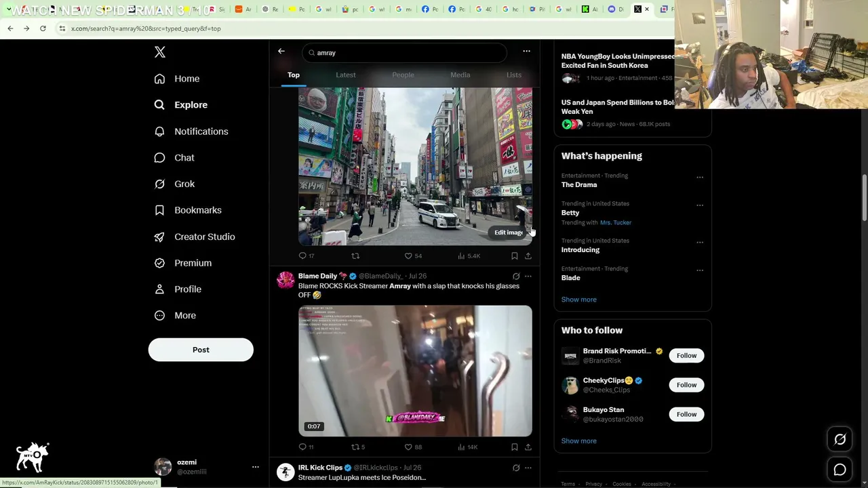Screen dimensions: 868x488
Task: Open more options for The Drama trend
Action: 700,178
